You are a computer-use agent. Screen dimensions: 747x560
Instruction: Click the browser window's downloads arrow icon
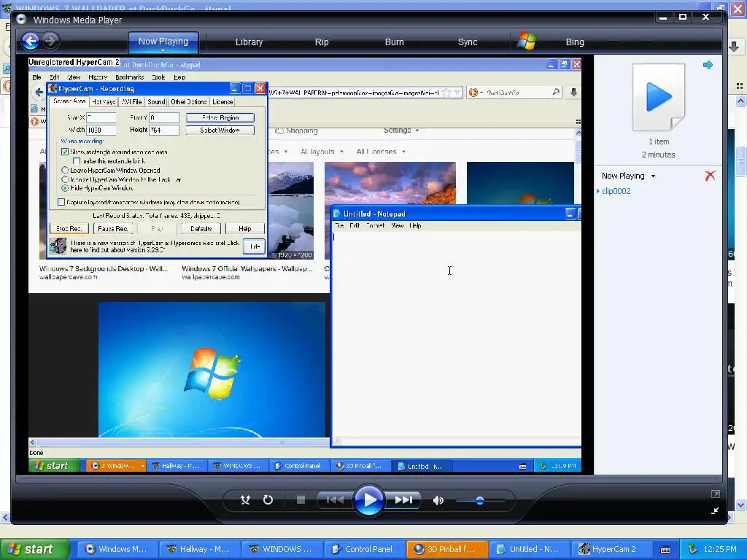[x=734, y=46]
